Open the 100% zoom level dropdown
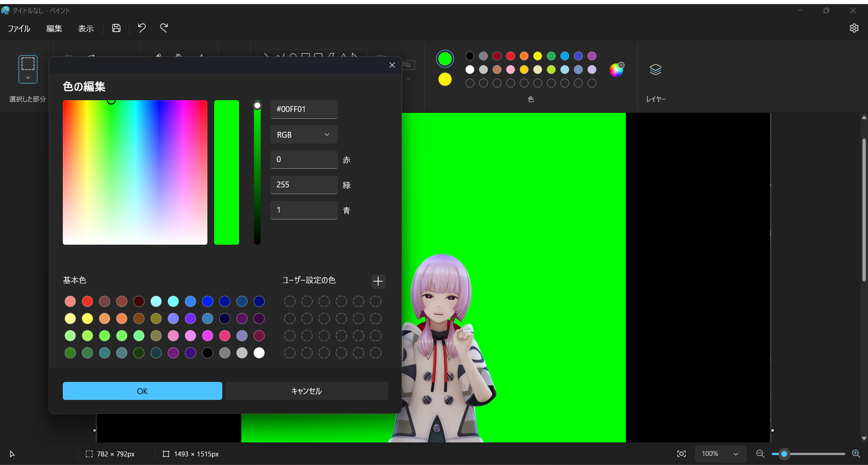The width and height of the screenshot is (868, 465). click(x=721, y=454)
